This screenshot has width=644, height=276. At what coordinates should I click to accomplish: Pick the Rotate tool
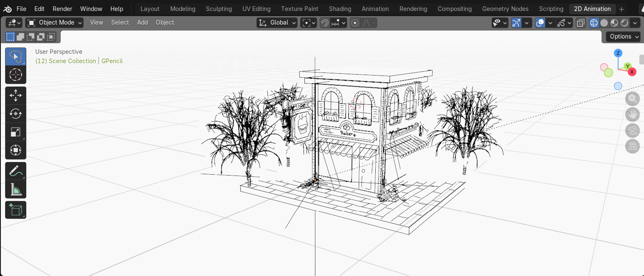pyautogui.click(x=16, y=114)
